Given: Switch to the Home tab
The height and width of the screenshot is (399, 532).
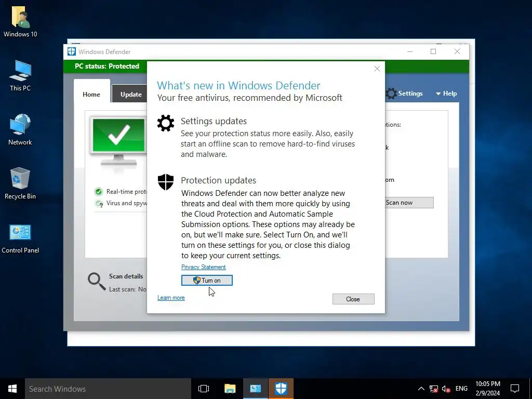Looking at the screenshot, I should coord(91,95).
